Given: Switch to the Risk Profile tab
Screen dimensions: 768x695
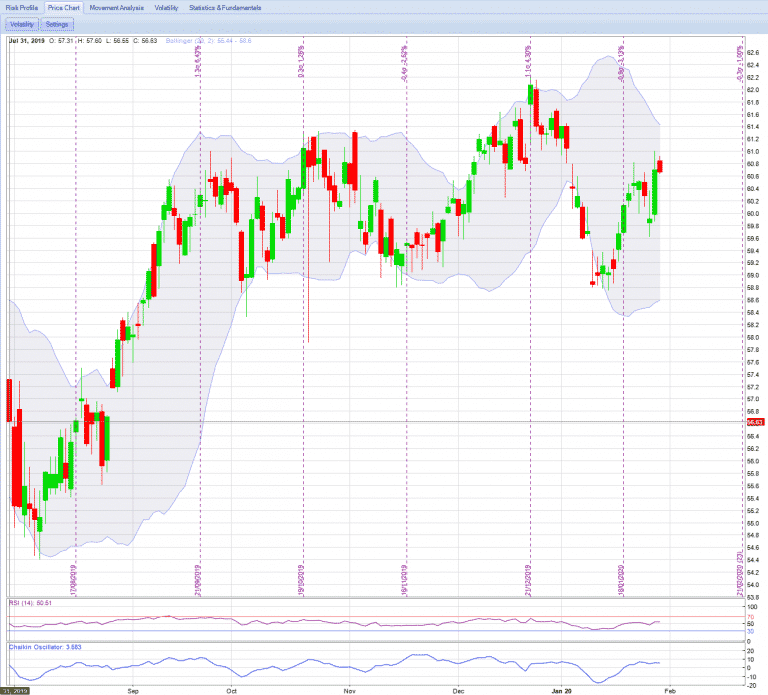Looking at the screenshot, I should [23, 7].
